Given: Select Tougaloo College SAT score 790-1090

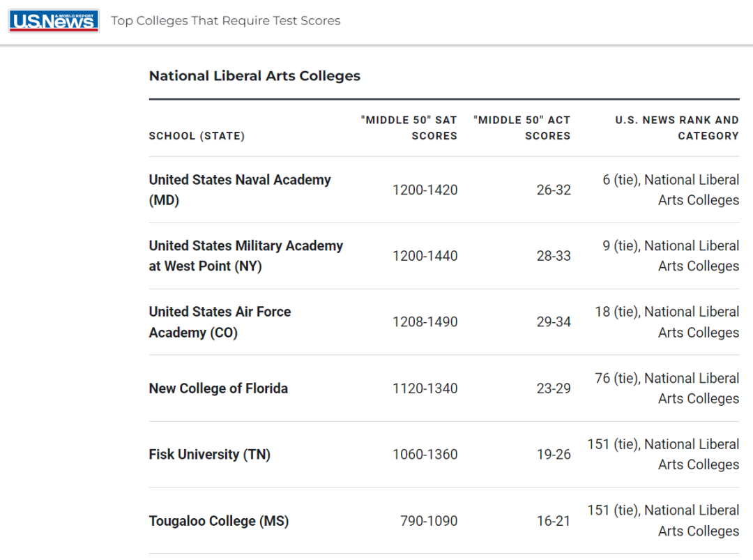Looking at the screenshot, I should (429, 521).
